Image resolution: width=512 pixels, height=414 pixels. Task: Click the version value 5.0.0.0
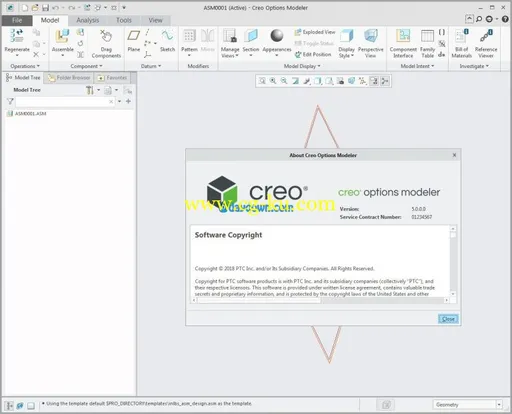(418, 209)
